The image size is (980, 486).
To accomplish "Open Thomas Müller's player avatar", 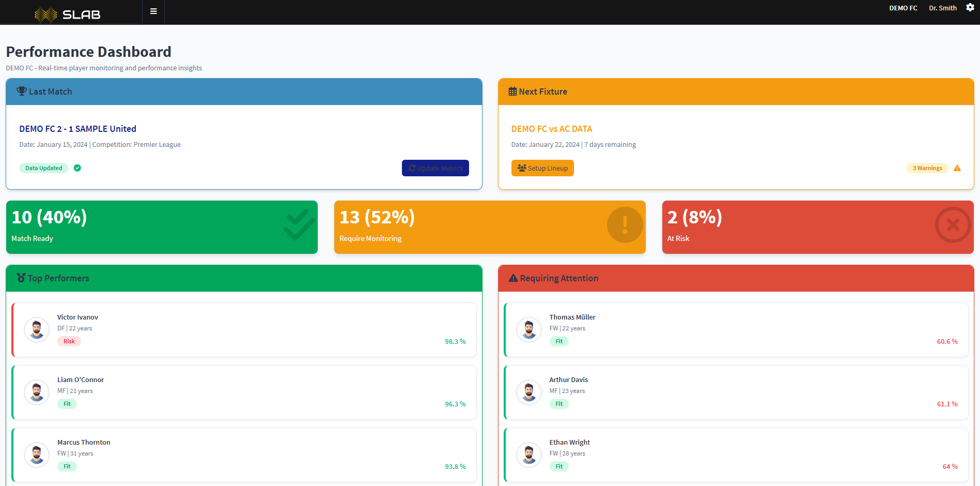I will (x=528, y=329).
